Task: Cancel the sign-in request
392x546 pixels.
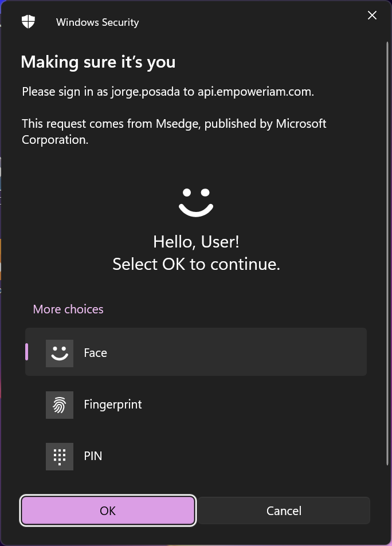Action: click(x=284, y=510)
